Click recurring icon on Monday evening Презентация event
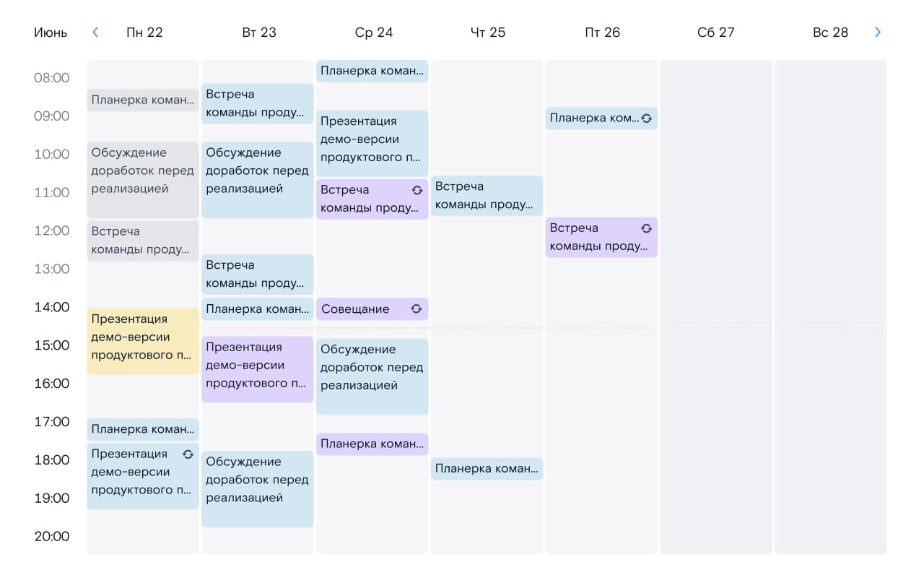Viewport: 924px width, 578px height. pos(188,454)
